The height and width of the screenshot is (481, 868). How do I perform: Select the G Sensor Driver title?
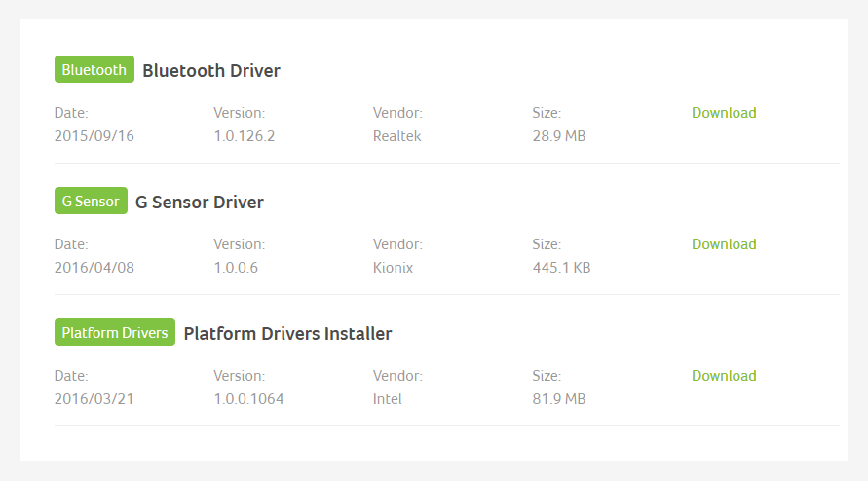[200, 202]
